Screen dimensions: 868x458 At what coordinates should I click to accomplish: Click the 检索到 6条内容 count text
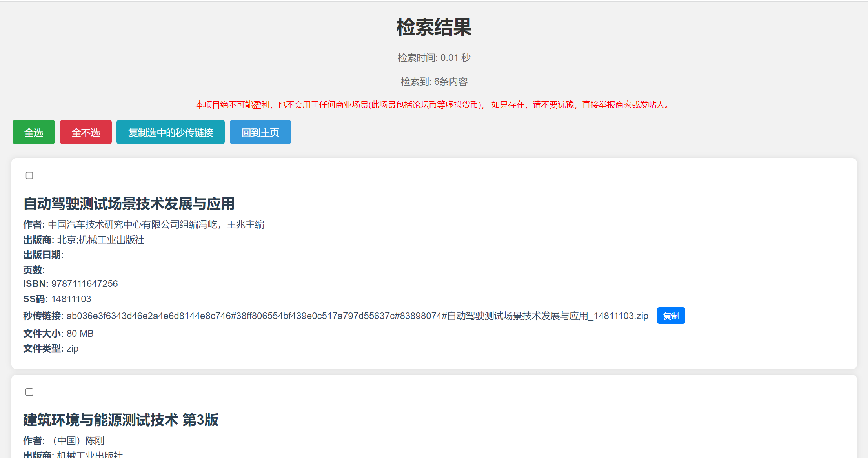tap(434, 82)
